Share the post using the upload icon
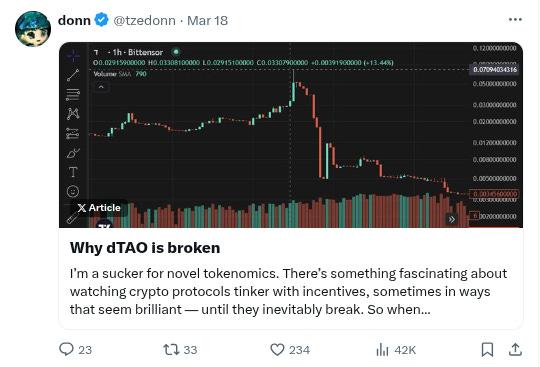The width and height of the screenshot is (540, 367). pyautogui.click(x=515, y=349)
